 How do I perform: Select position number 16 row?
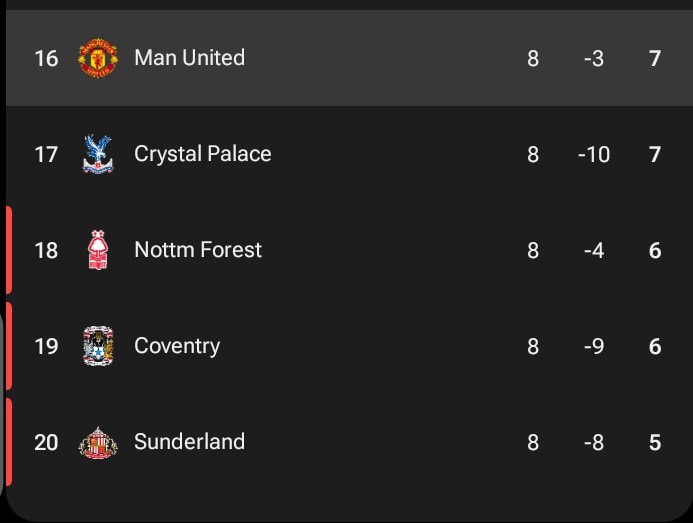[x=349, y=58]
